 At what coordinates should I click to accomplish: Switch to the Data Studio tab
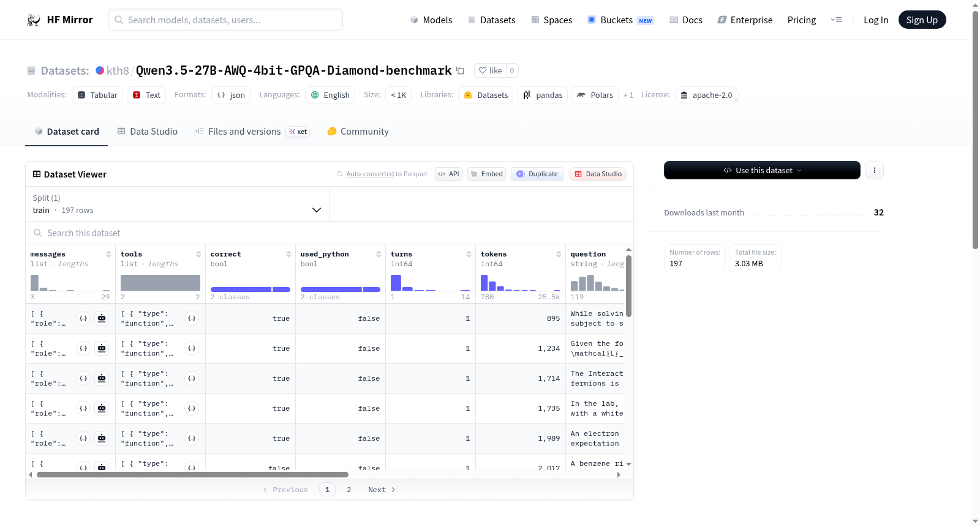point(147,131)
